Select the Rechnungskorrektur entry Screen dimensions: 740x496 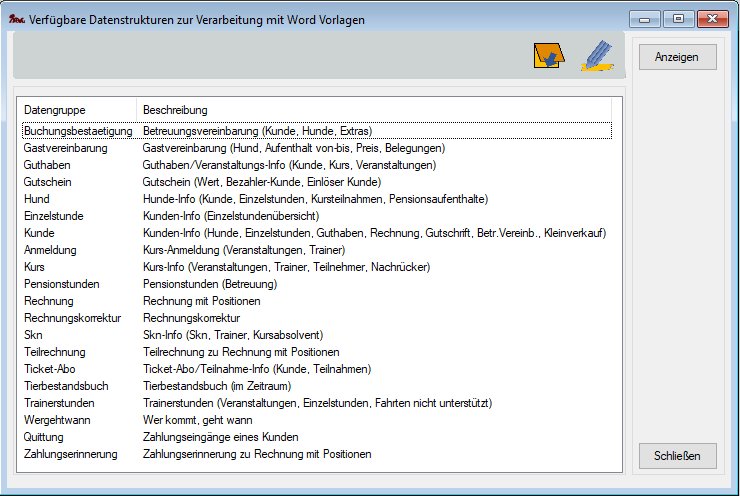[x=72, y=318]
